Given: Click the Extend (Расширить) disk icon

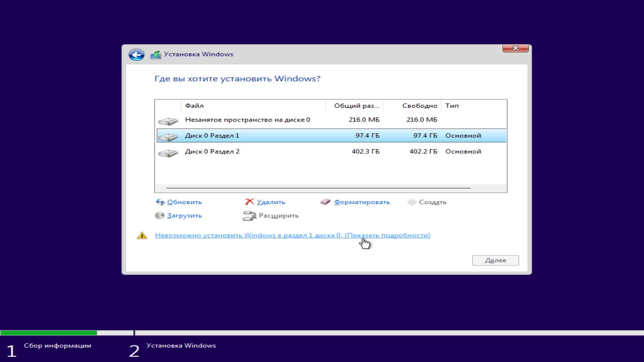Looking at the screenshot, I should [x=249, y=216].
